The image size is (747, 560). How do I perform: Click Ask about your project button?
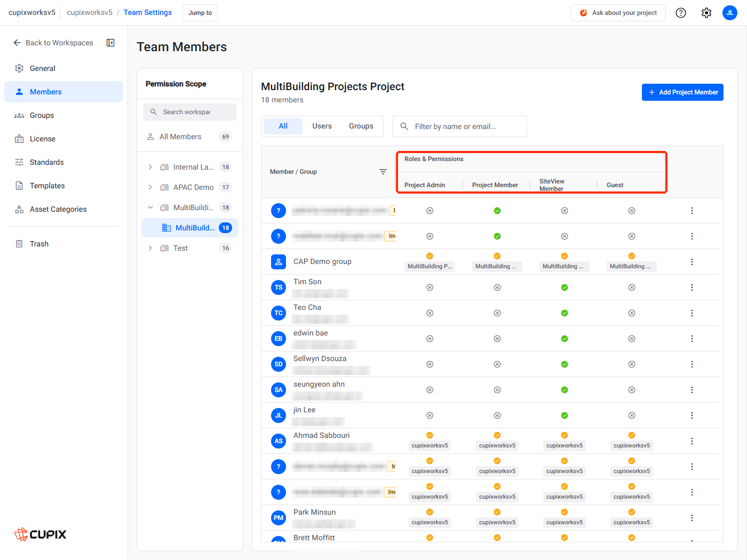pos(618,13)
